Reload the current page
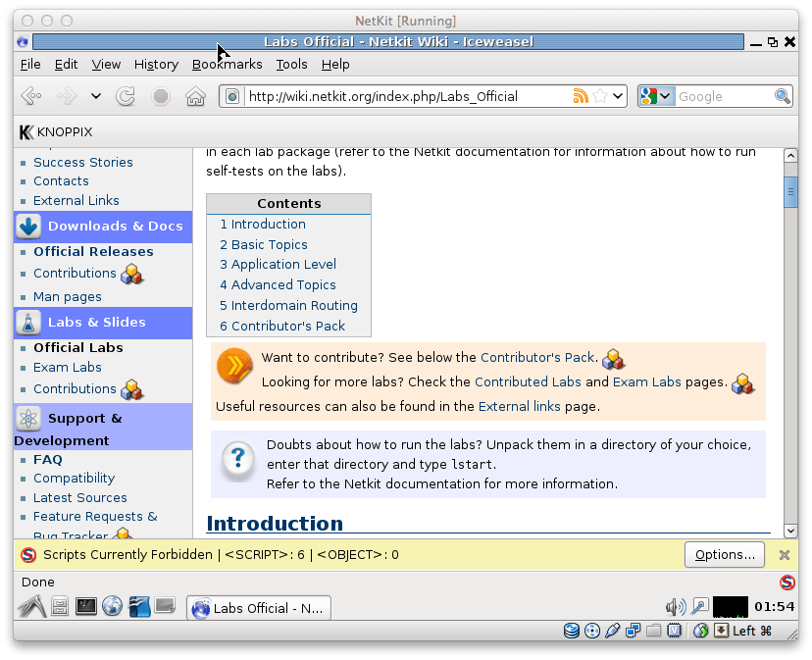 pyautogui.click(x=126, y=96)
